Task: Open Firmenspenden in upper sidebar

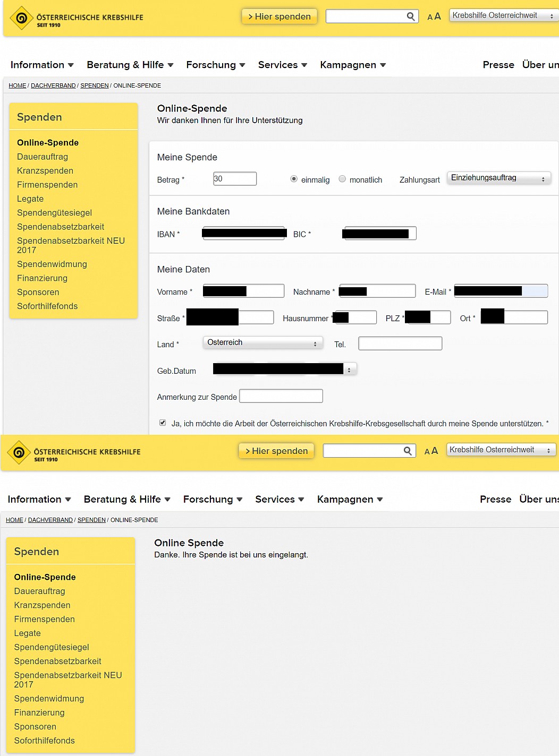Action: [x=47, y=185]
